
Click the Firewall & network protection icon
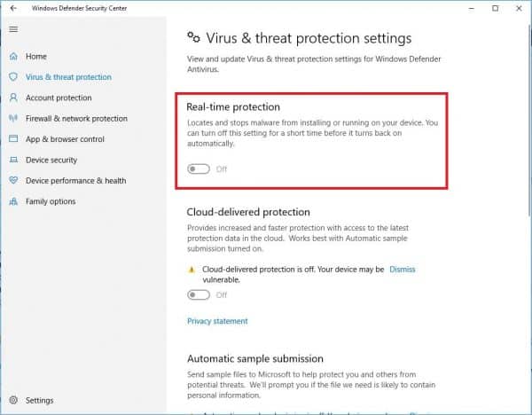[13, 119]
